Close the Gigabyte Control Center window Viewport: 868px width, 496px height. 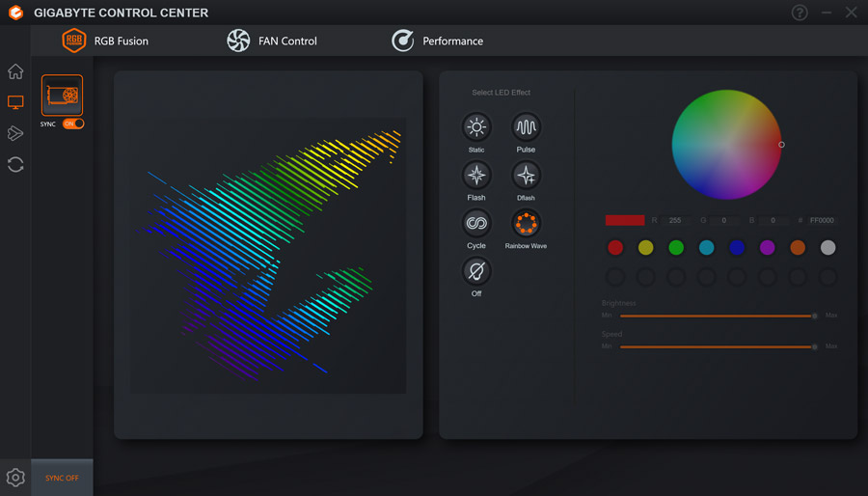pyautogui.click(x=852, y=13)
